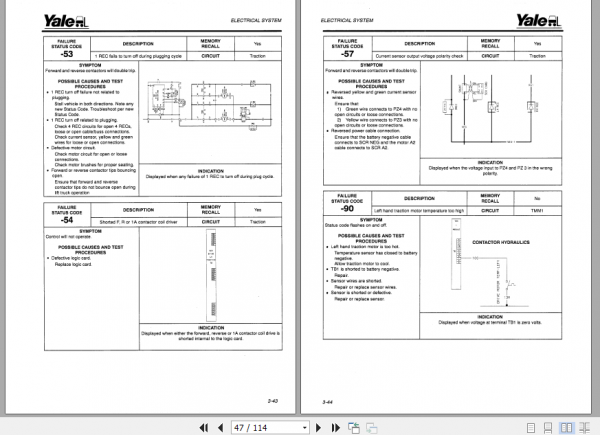The height and width of the screenshot is (435, 600).
Task: Click page number 3-43 footer
Action: point(273,401)
